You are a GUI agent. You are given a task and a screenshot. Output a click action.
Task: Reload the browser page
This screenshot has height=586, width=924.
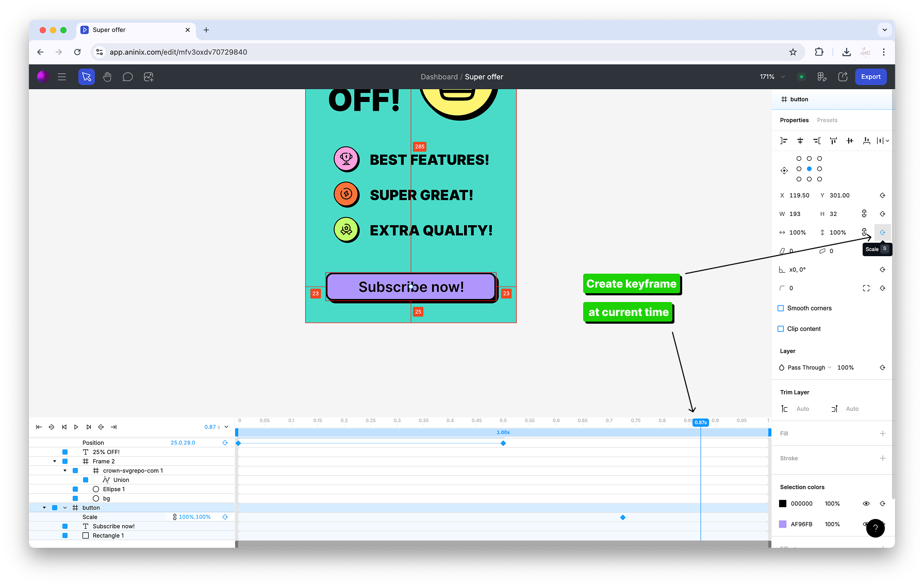click(x=77, y=52)
